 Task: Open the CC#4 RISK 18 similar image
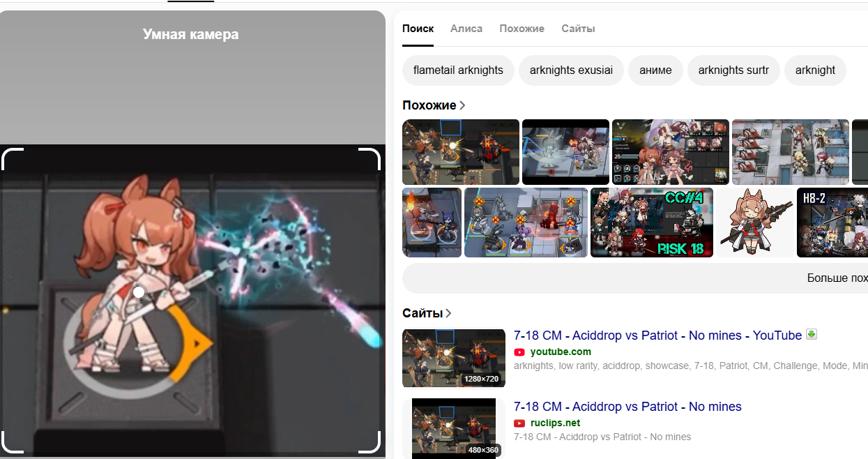652,223
